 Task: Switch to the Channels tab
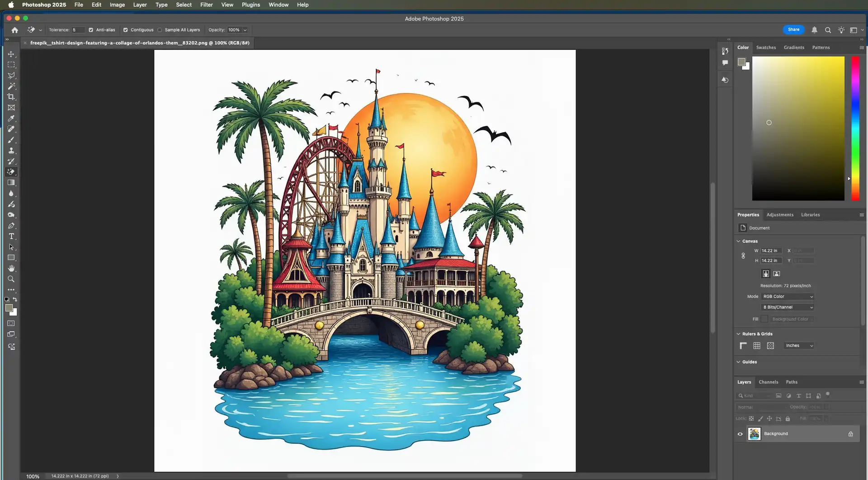point(768,382)
